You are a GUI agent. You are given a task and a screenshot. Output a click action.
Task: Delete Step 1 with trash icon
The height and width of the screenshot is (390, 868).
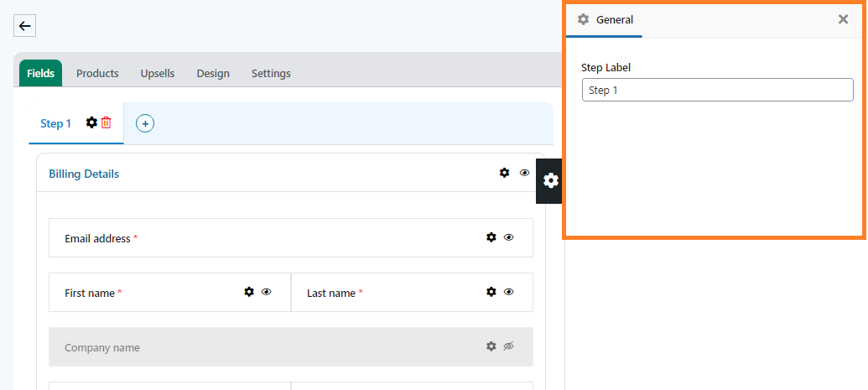[106, 123]
